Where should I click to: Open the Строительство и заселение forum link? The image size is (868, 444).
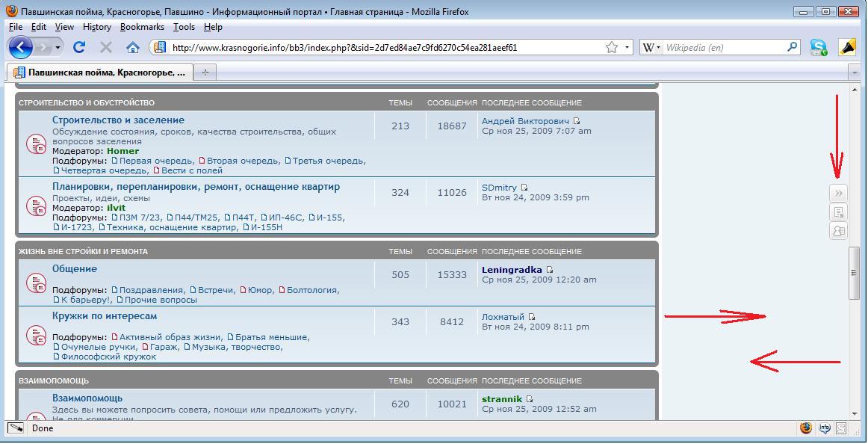tap(118, 120)
